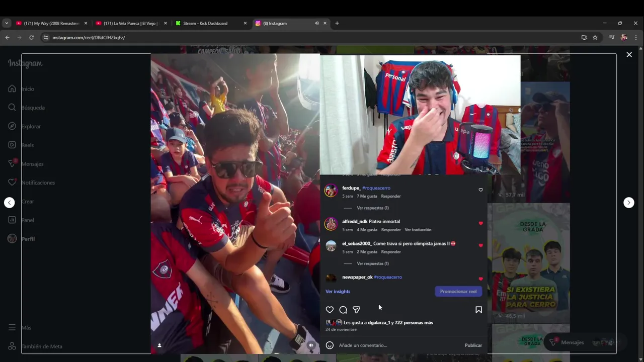
Task: Reload the page
Action: (31, 37)
